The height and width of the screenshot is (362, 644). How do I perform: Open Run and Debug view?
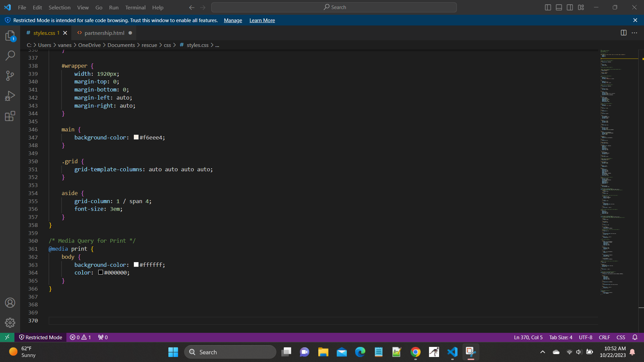point(10,96)
